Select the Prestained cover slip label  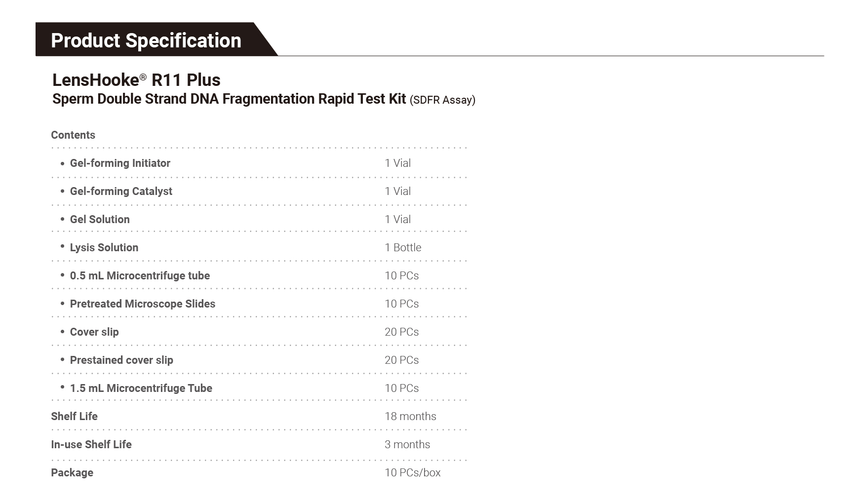point(121,360)
